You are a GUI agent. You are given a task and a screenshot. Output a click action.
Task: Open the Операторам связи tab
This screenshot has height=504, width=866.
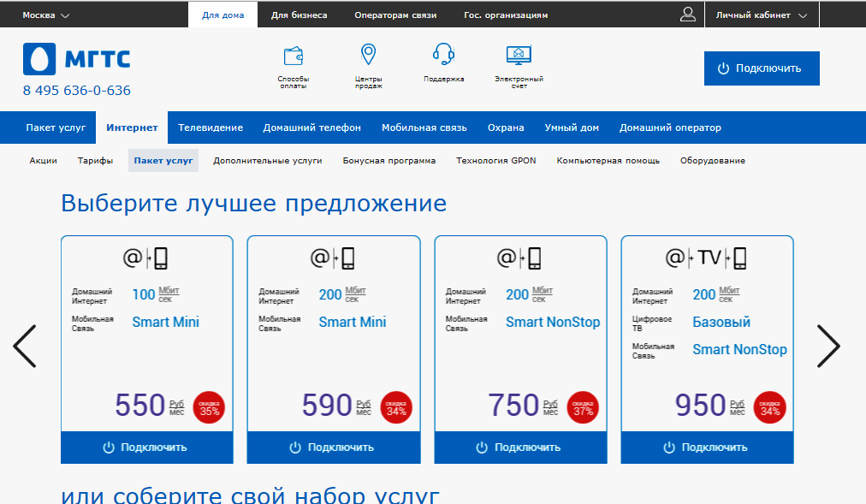click(395, 15)
